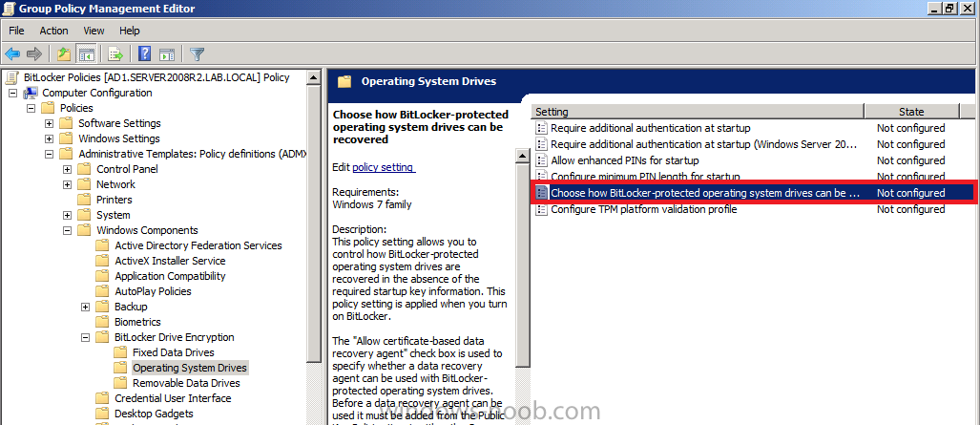Click the Forward arrow toolbar icon
The height and width of the screenshot is (425, 980).
(x=35, y=53)
